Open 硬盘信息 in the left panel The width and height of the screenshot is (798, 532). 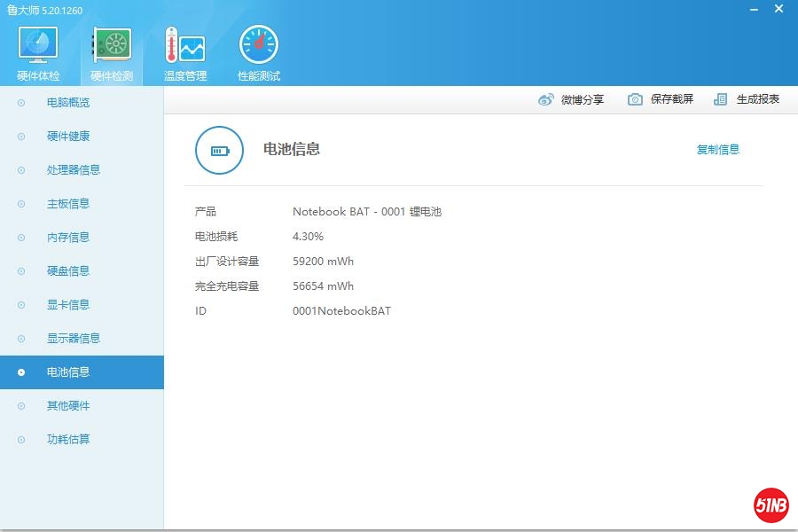(68, 271)
